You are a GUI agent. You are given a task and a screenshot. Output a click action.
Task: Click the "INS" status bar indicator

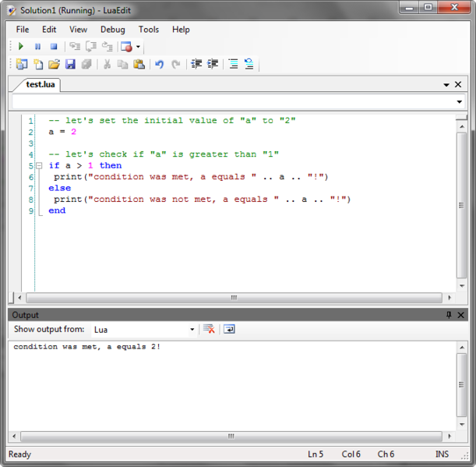pyautogui.click(x=442, y=454)
